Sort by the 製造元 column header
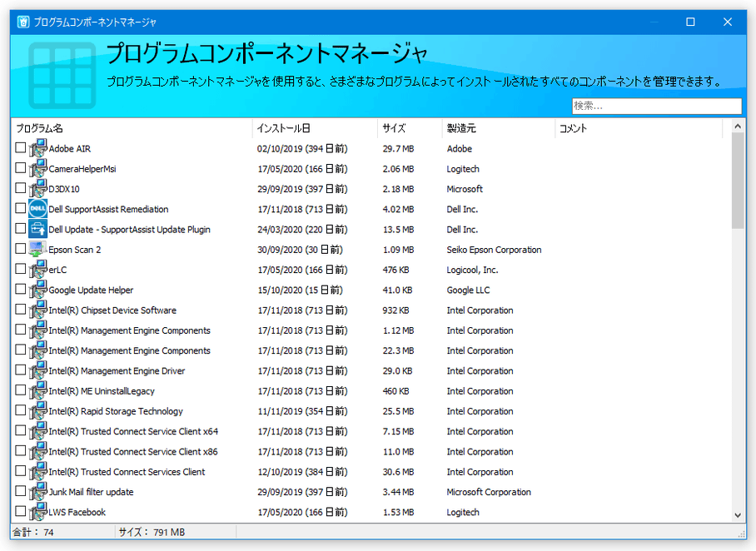Image resolution: width=756 pixels, height=551 pixels. [499, 128]
